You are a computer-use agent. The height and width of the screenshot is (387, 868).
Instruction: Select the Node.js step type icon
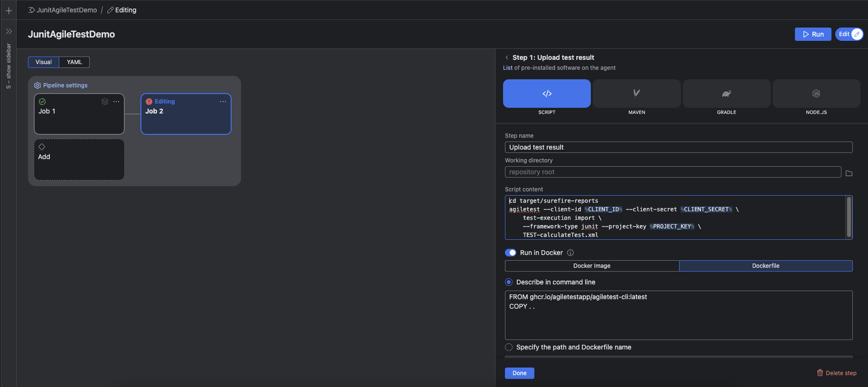(x=816, y=94)
